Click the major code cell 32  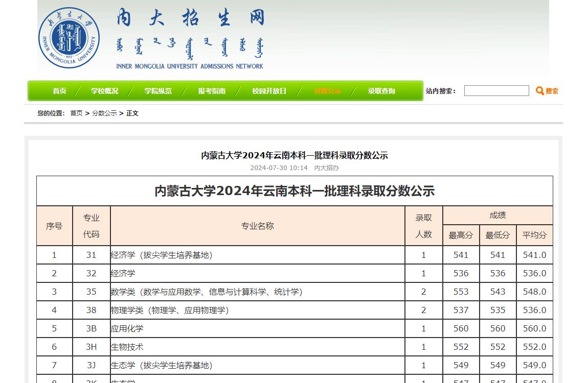(92, 273)
